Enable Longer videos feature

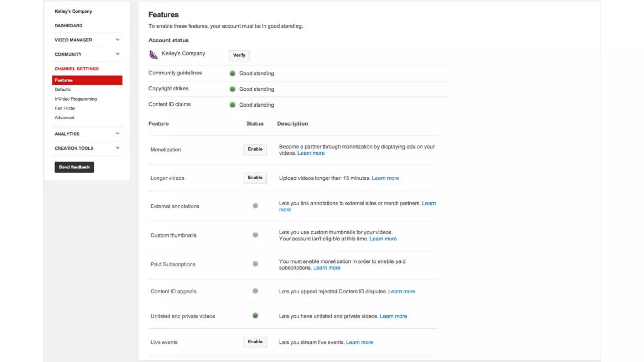[x=255, y=178]
